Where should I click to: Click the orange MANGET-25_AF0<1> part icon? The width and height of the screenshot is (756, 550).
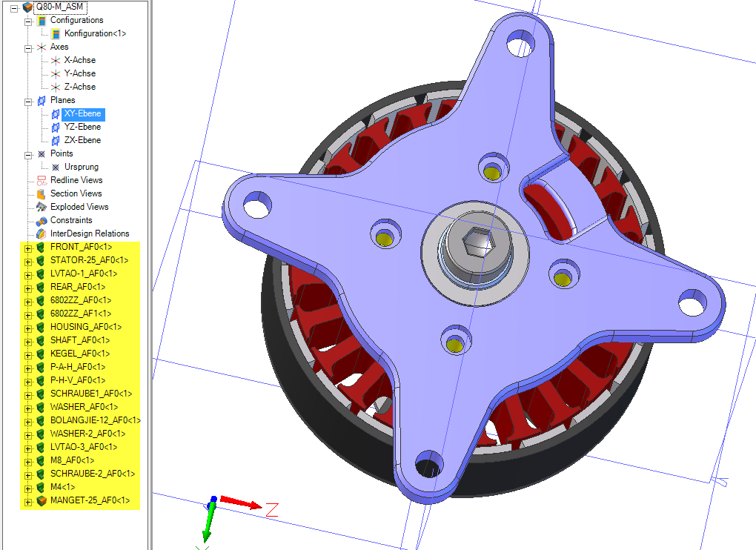pos(42,501)
